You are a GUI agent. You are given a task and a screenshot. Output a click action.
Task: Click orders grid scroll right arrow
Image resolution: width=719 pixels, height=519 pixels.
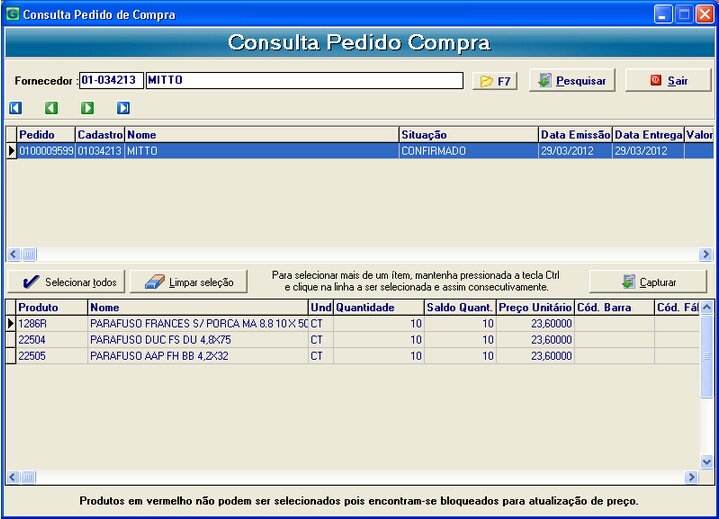[706, 254]
